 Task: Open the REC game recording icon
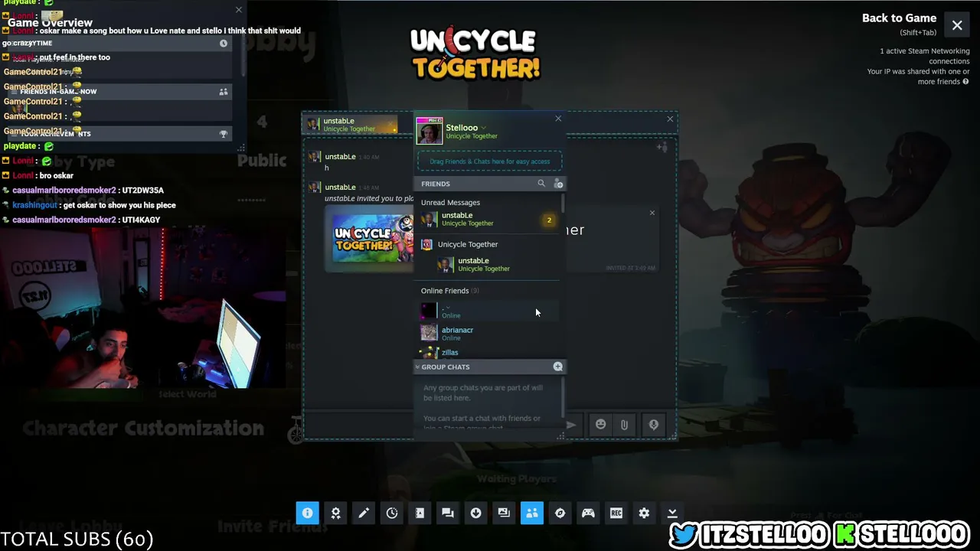tap(616, 513)
